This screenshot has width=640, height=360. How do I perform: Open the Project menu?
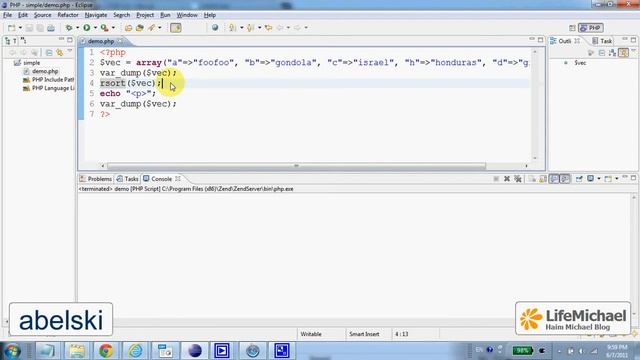[145, 15]
